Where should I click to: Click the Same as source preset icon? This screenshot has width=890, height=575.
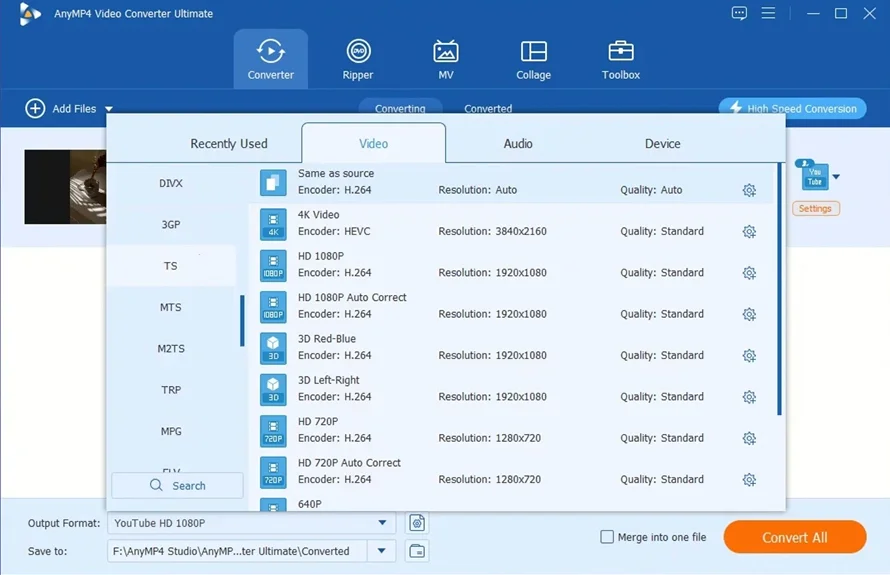[273, 182]
